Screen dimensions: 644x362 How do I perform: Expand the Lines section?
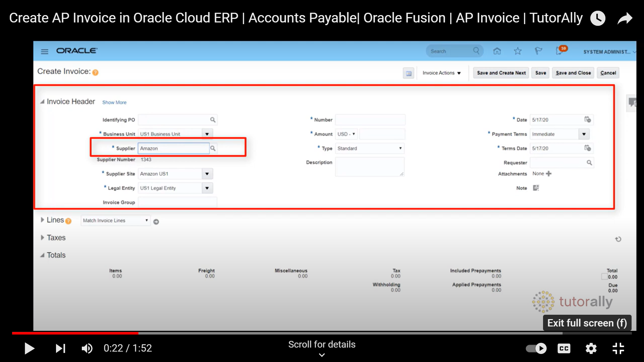point(42,220)
